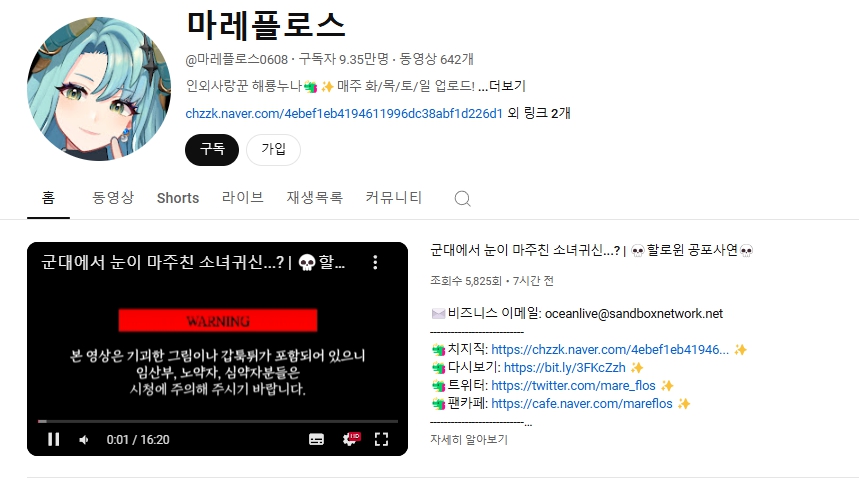859x483 pixels.
Task: Click the subscriber count 구독자 9.35만명
Action: [x=343, y=59]
